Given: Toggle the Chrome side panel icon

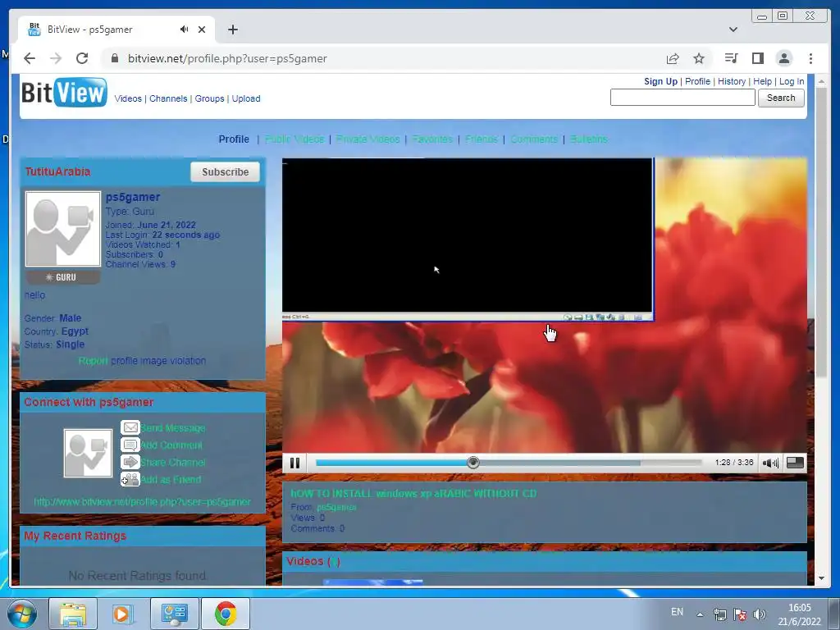Looking at the screenshot, I should tap(757, 58).
